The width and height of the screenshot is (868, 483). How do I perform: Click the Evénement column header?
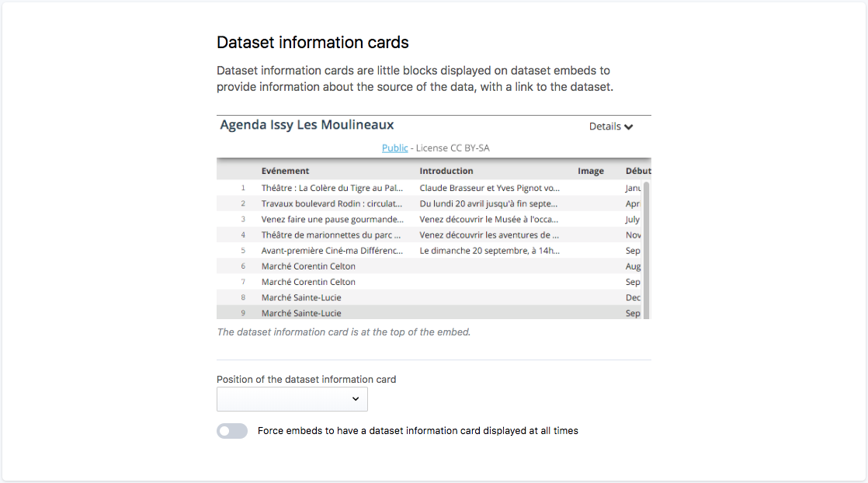285,171
